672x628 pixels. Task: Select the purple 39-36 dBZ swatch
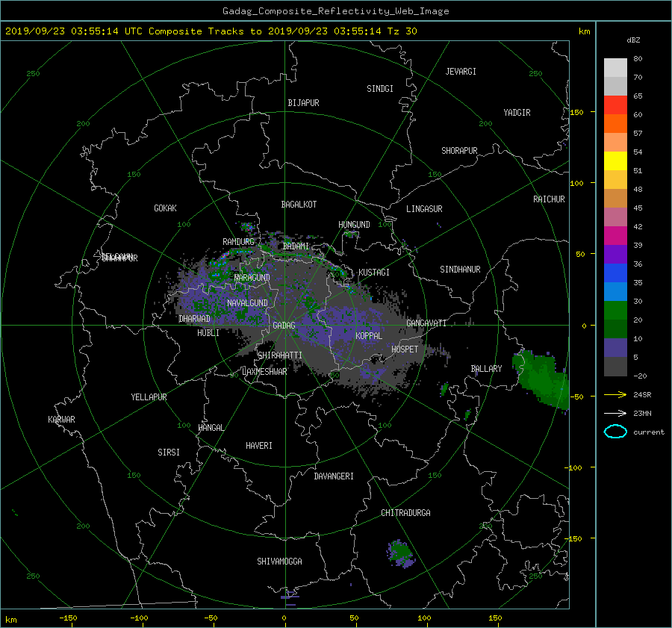615,254
